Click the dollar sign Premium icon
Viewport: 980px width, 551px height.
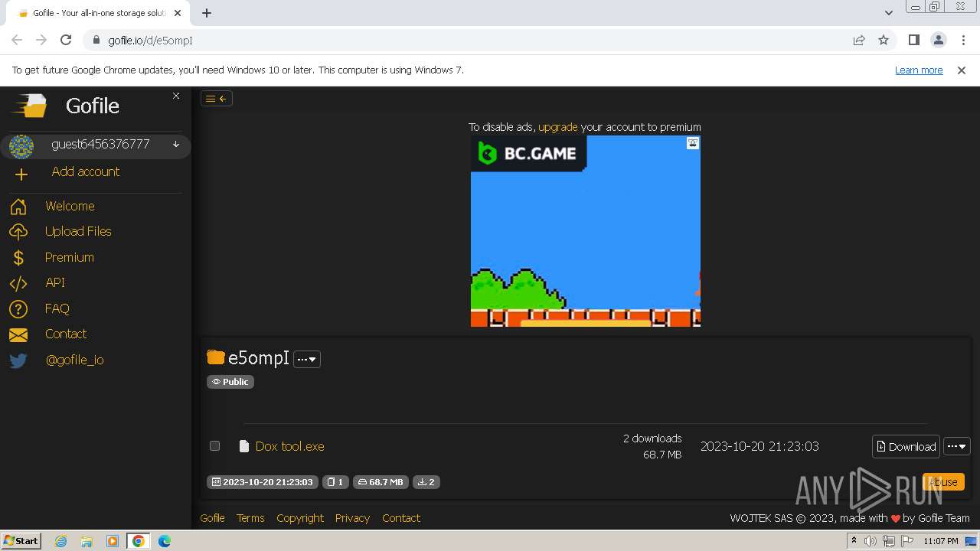coord(18,258)
